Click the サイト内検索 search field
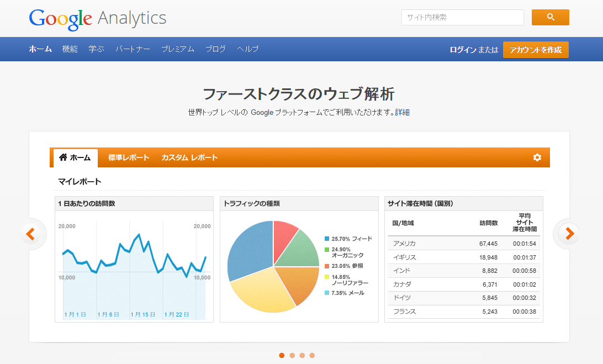 coord(462,17)
